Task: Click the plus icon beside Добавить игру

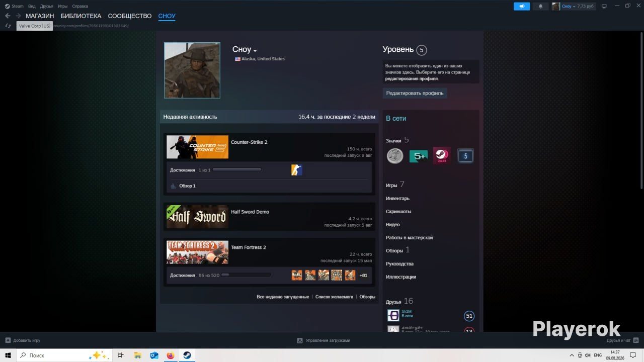Action: click(8, 340)
